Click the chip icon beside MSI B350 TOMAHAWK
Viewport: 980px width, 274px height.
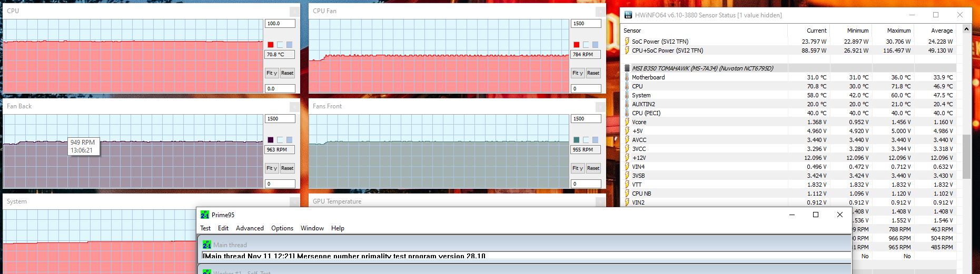point(627,68)
